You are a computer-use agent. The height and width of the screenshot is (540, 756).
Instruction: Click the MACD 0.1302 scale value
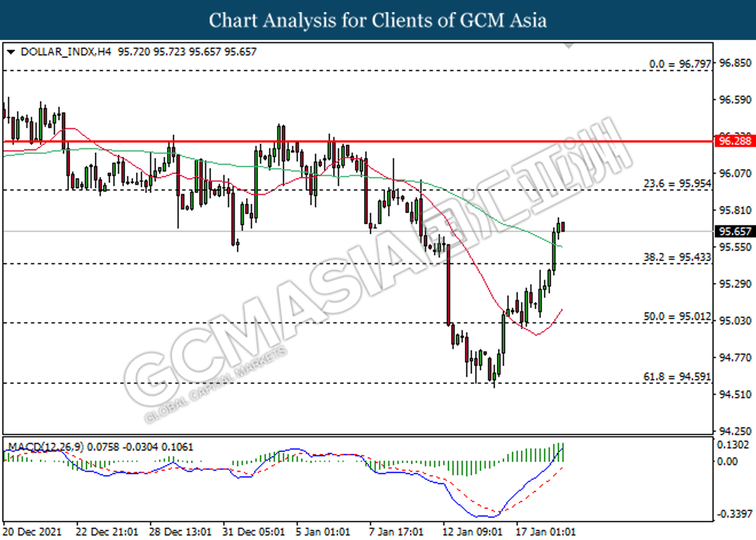click(733, 445)
